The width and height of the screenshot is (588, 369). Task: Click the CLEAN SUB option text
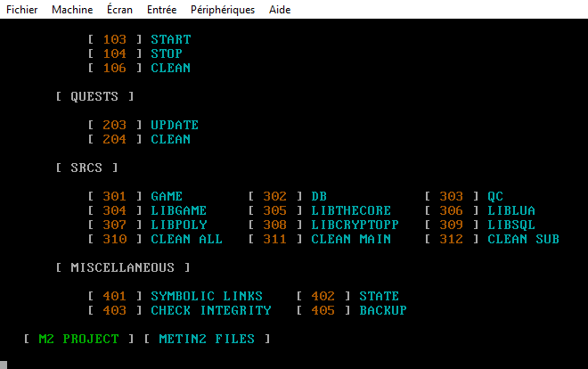[523, 239]
